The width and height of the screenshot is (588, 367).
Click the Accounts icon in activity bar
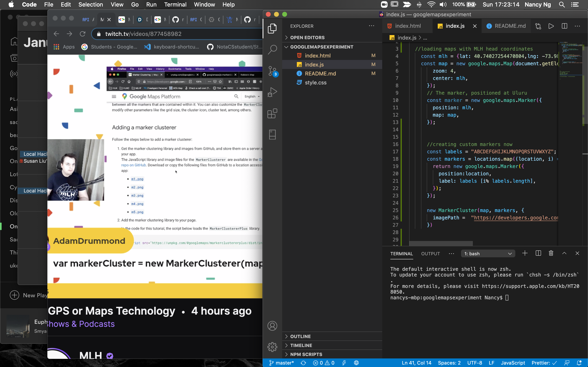272,326
